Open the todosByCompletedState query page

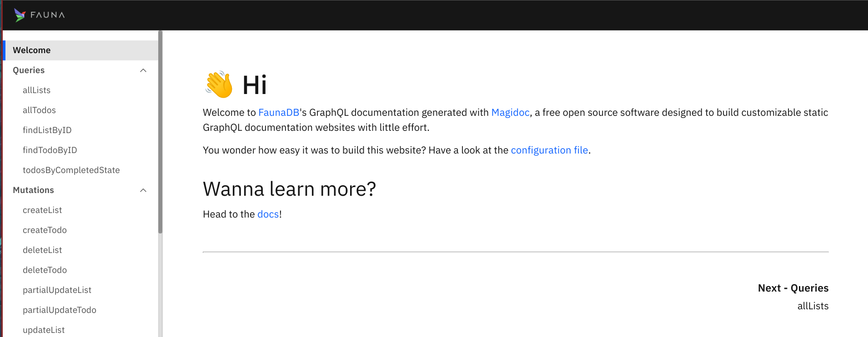[71, 170]
